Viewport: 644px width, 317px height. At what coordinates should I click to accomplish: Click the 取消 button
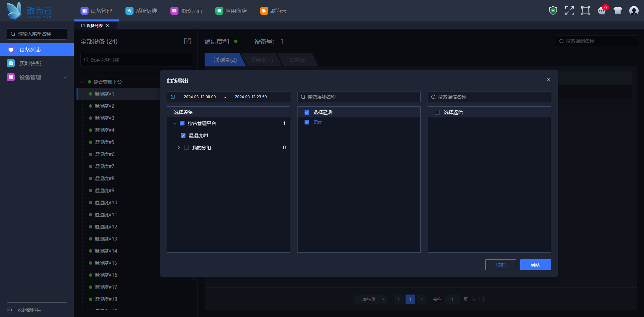pyautogui.click(x=500, y=265)
